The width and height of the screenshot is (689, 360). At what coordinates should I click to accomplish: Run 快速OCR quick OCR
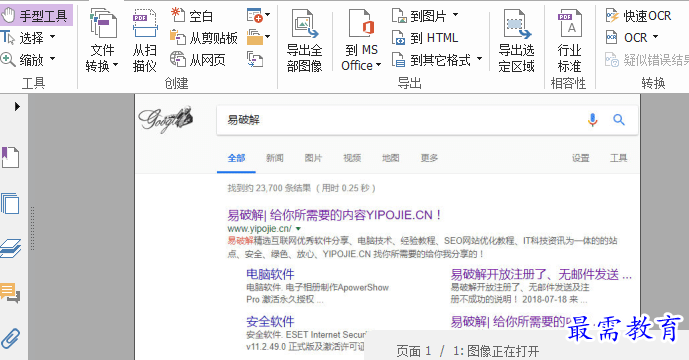pos(638,16)
